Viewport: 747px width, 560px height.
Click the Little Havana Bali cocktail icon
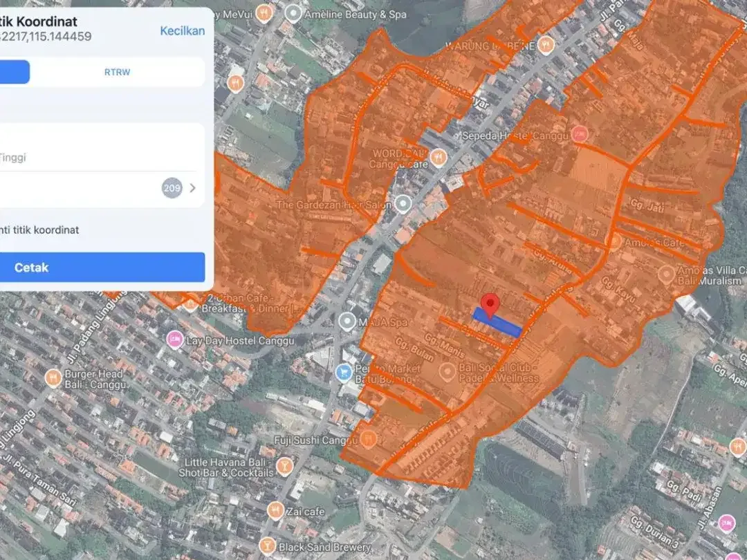point(284,466)
